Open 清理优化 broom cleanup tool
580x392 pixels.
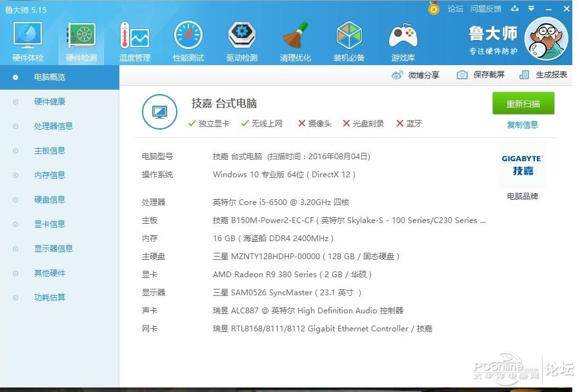295,41
